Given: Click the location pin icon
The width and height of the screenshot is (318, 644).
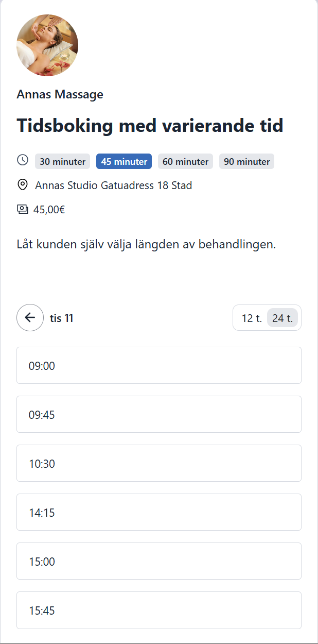Looking at the screenshot, I should tap(23, 185).
